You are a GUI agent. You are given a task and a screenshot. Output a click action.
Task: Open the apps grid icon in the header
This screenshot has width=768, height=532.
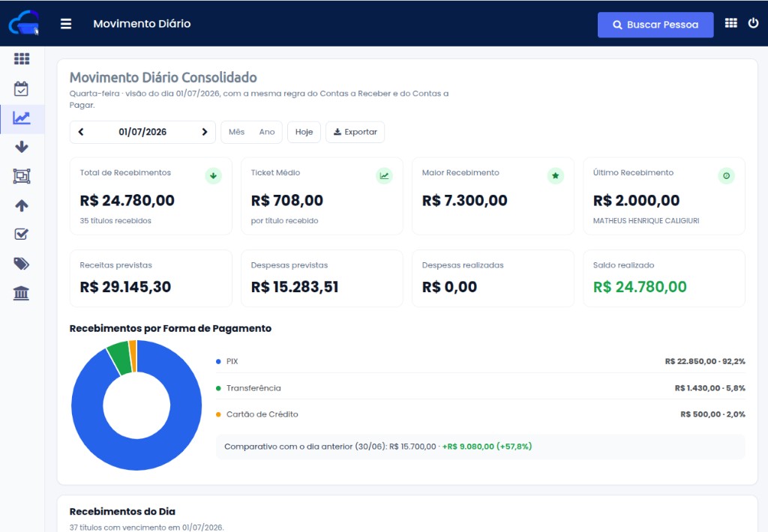[730, 23]
